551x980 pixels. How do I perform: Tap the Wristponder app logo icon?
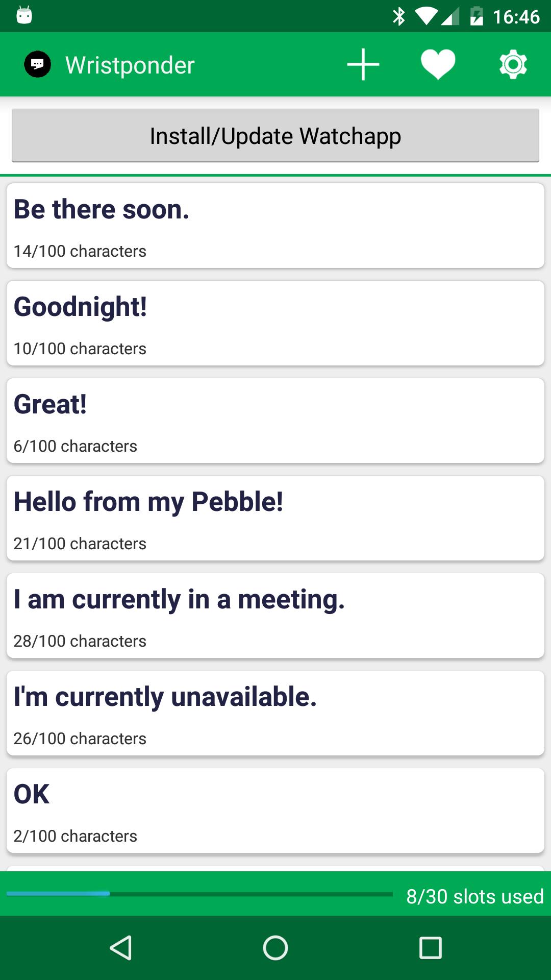(x=38, y=65)
